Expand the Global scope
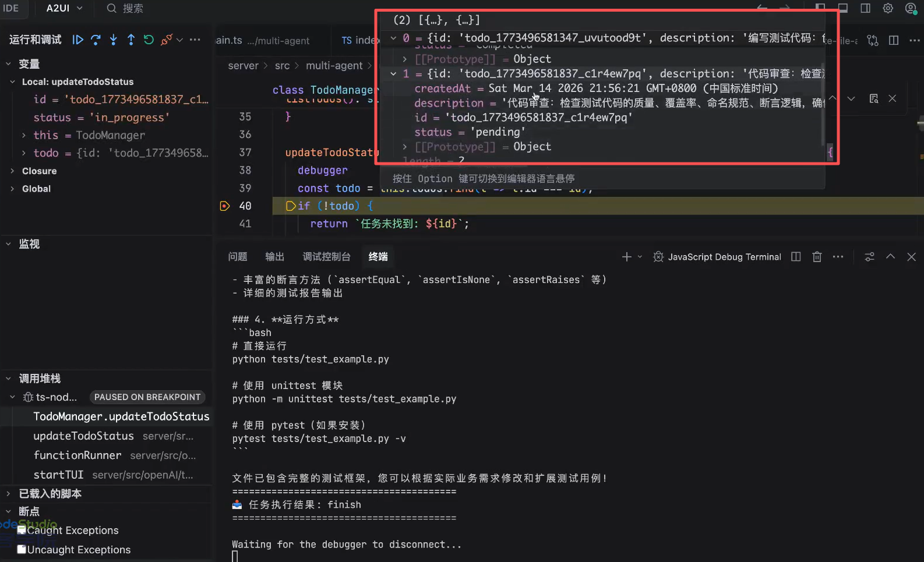This screenshot has width=924, height=562. (13, 189)
